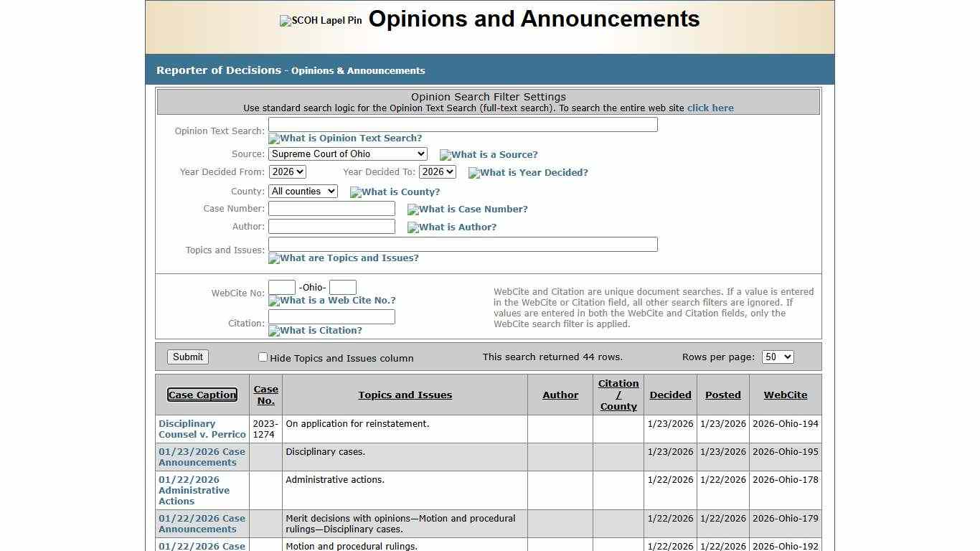Click the 'What is Author?' help icon
980x551 pixels.
452,227
